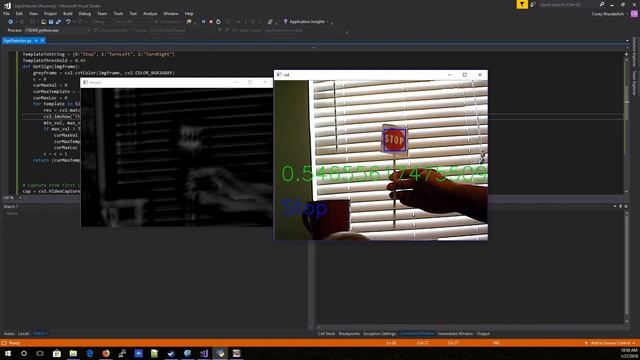Close the SignDetector.py tab
Image resolution: width=640 pixels, height=360 pixels.
click(42, 41)
